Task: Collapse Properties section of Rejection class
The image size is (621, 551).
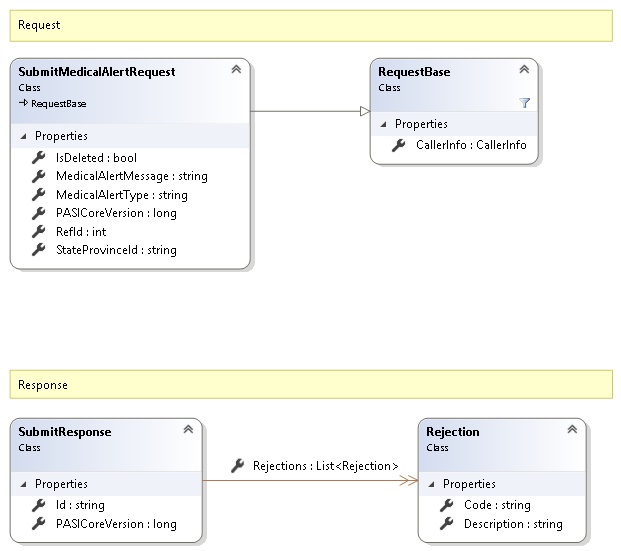Action: [432, 484]
